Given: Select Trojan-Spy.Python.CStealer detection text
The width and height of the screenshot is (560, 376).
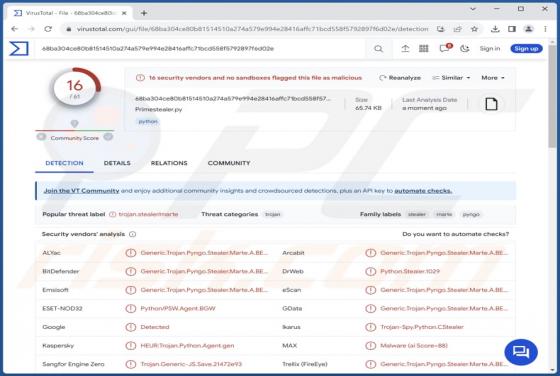Looking at the screenshot, I should (422, 327).
